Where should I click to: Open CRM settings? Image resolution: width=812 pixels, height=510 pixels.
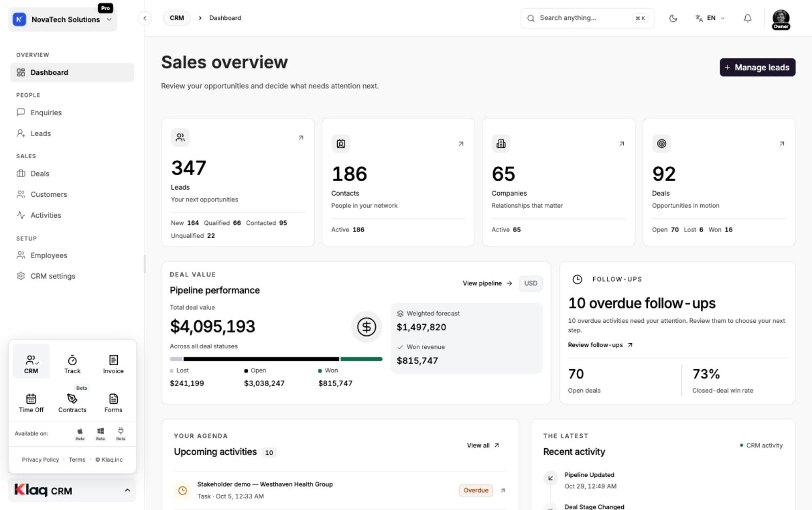tap(72, 276)
